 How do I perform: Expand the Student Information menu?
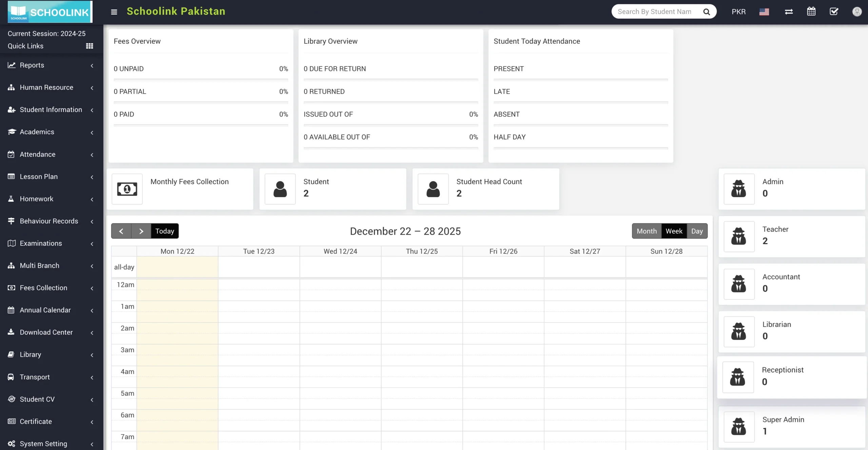coord(51,110)
